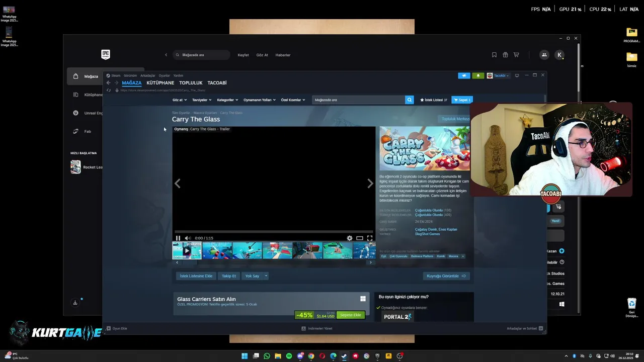This screenshot has height=362, width=644.
Task: Show hidden system tray icons
Action: pyautogui.click(x=566, y=356)
